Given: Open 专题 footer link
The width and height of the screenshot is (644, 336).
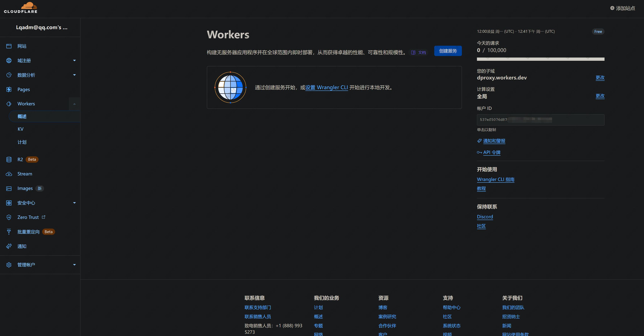Looking at the screenshot, I should click(x=318, y=326).
